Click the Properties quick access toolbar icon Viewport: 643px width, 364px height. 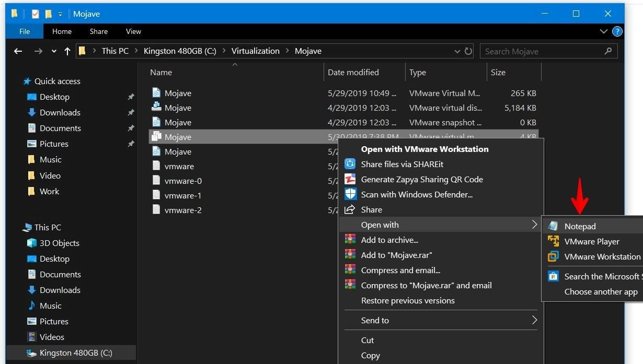[35, 14]
